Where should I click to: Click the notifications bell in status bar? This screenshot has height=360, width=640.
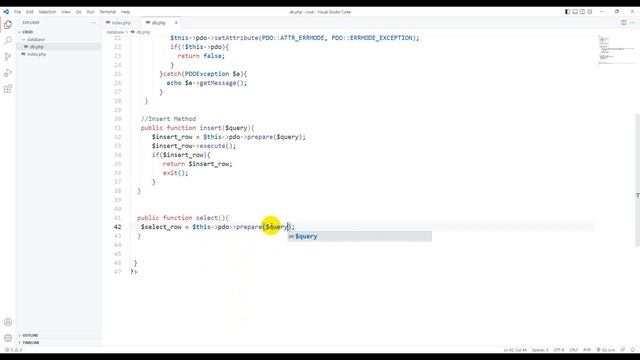(633, 350)
